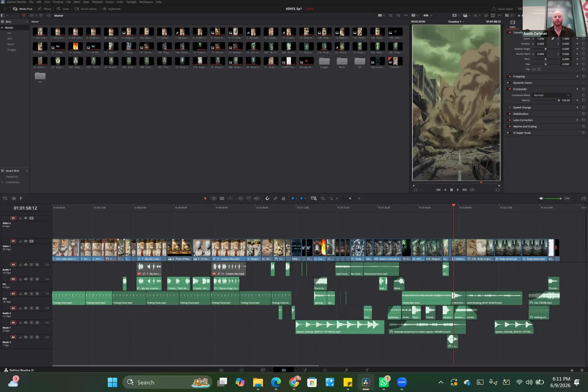This screenshot has height=392, width=588.
Task: Click the media pool search icon
Action: point(390,15)
